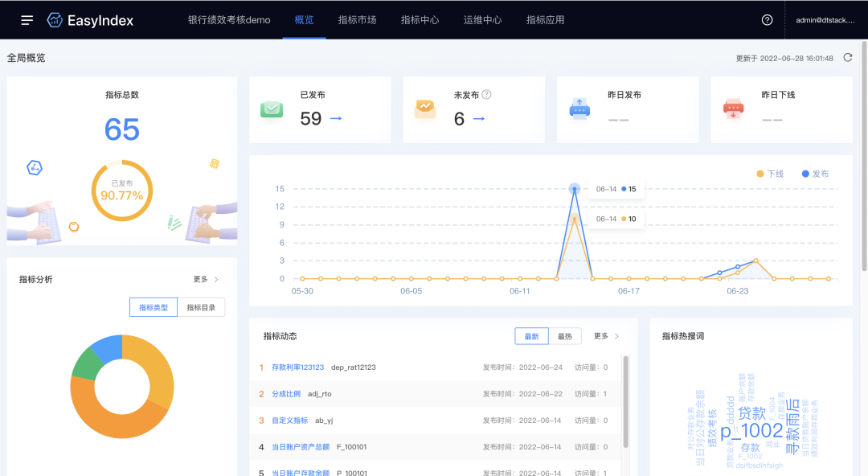Image resolution: width=868 pixels, height=476 pixels.
Task: Follow the arrow next to 6 unpublished
Action: (x=479, y=118)
